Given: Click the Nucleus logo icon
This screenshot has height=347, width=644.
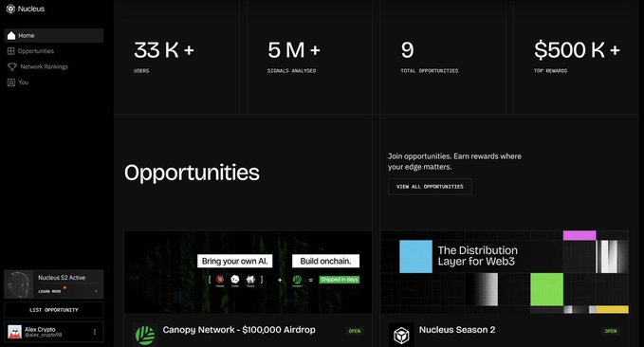Looking at the screenshot, I should [10, 9].
